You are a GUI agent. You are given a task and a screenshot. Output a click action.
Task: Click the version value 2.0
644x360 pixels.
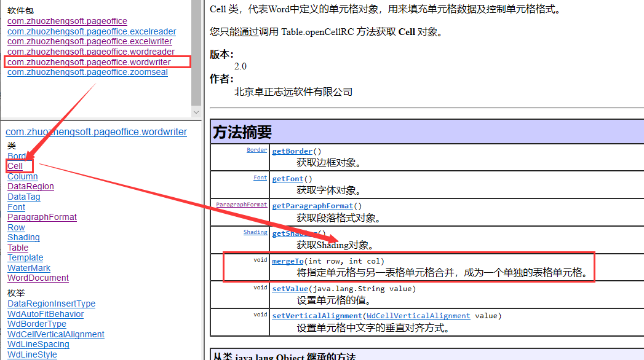[x=241, y=66]
